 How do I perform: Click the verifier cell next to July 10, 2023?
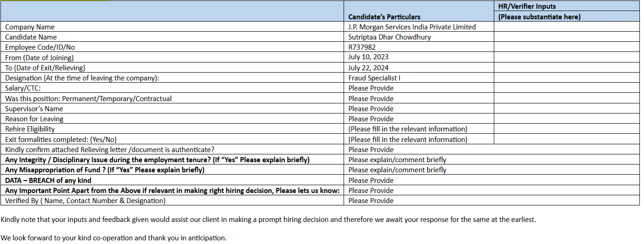point(566,57)
